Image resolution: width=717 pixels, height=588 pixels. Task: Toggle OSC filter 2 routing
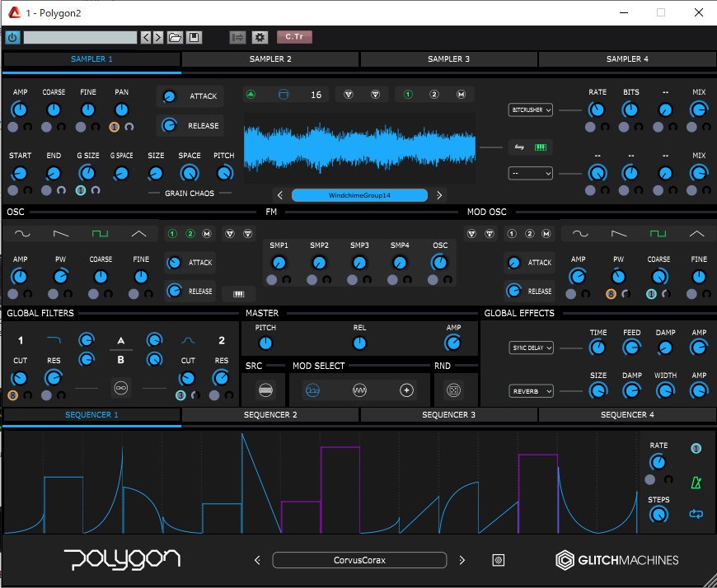coord(190,234)
